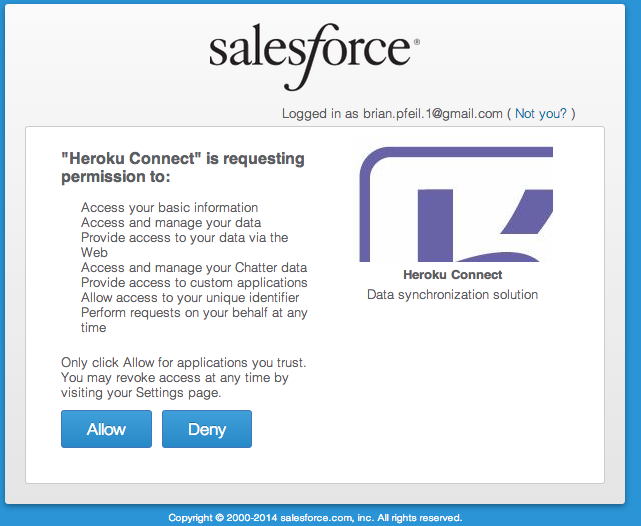
Task: Click the Deny button
Action: coord(207,429)
